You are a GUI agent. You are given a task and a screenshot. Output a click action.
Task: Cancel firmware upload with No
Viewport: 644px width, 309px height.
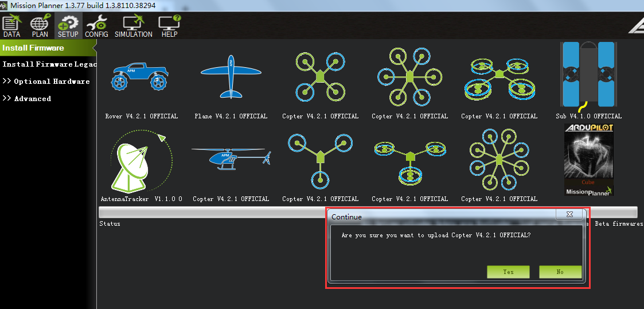point(560,272)
